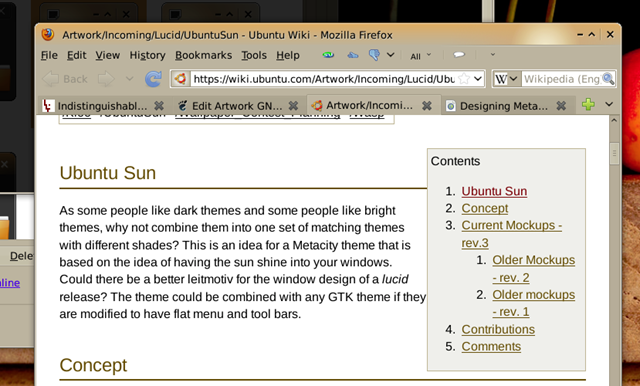Open Current Mockups - rev.3 contents link
640x386 pixels.
point(511,234)
